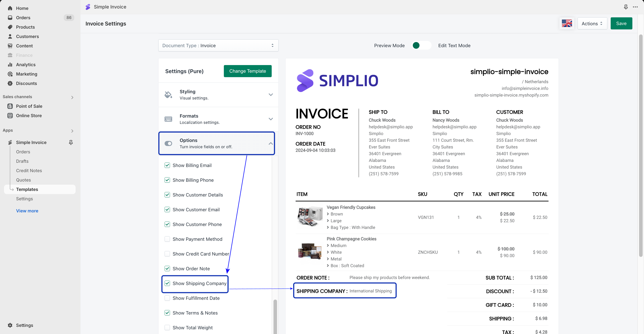Click the Change Template button

[x=247, y=71]
